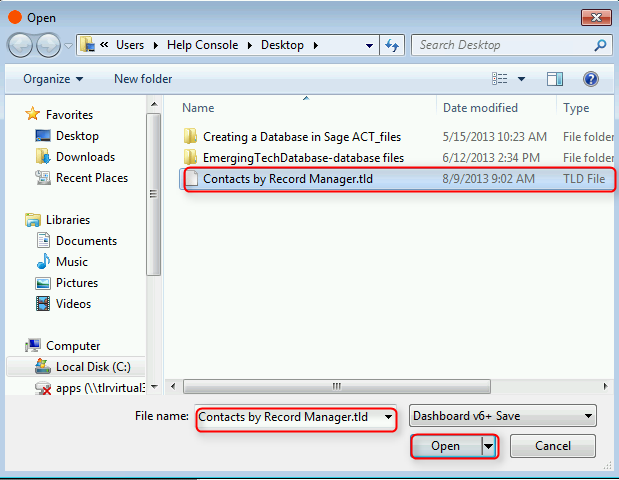
Task: Click the Refresh button
Action: (392, 45)
